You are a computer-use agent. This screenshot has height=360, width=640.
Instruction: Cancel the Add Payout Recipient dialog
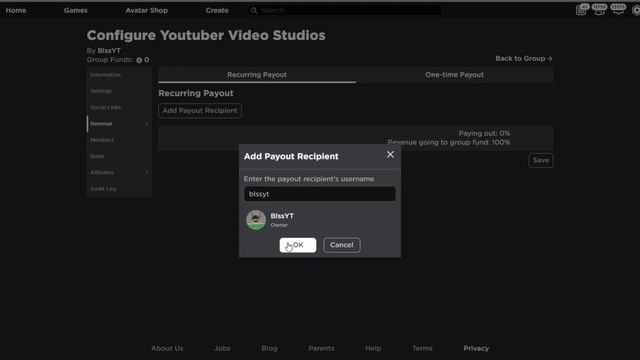click(342, 245)
